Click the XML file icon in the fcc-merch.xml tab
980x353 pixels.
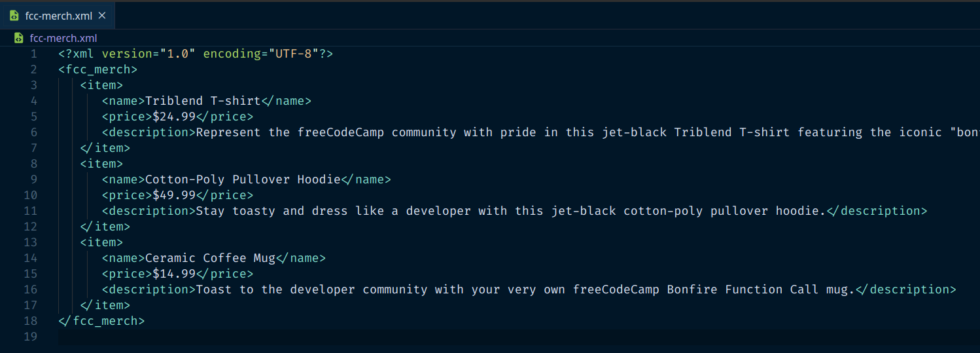14,16
